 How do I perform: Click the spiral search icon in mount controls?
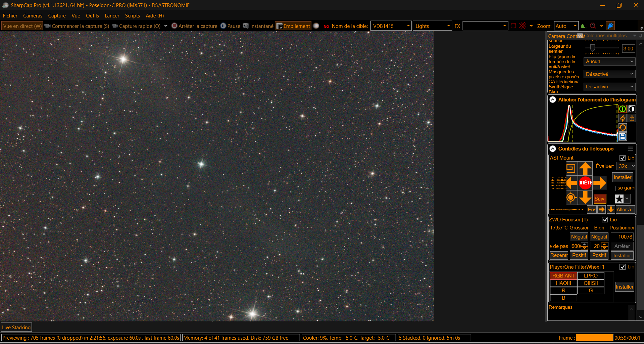click(571, 168)
